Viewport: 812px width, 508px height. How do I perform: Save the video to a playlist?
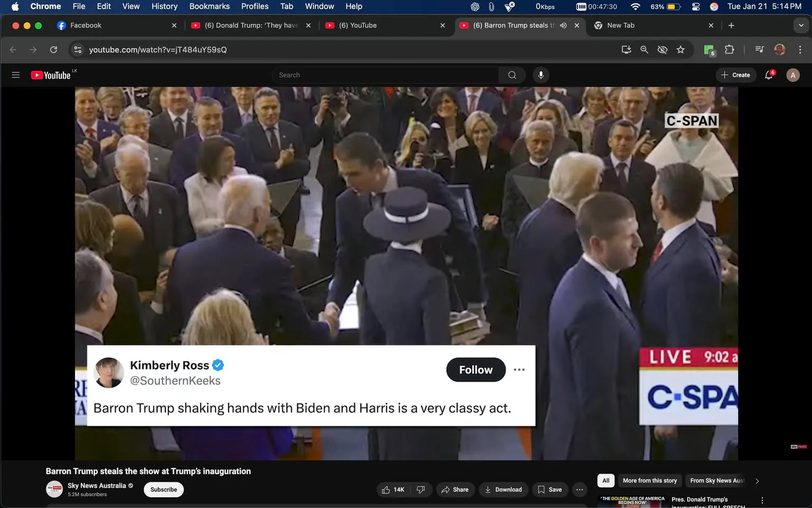(550, 489)
